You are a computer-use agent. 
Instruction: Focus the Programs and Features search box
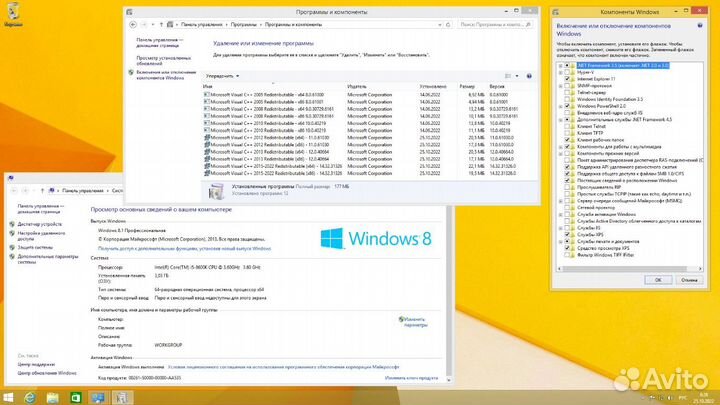coord(495,25)
